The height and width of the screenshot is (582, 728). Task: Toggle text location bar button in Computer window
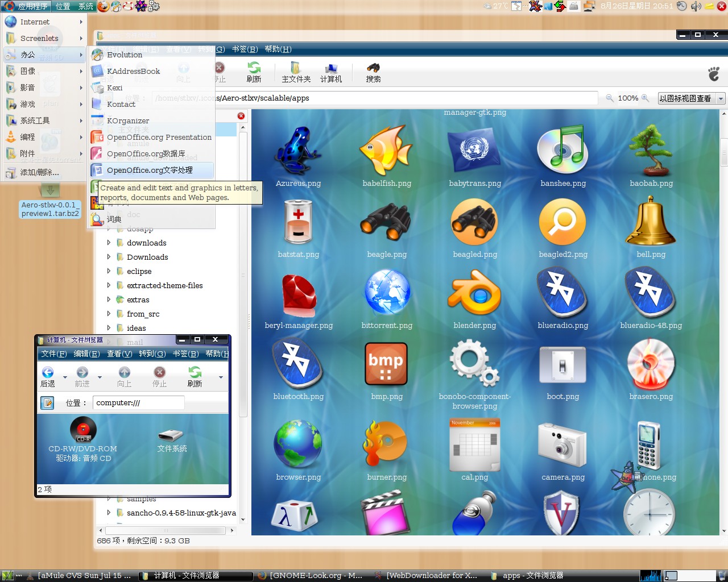[x=47, y=403]
